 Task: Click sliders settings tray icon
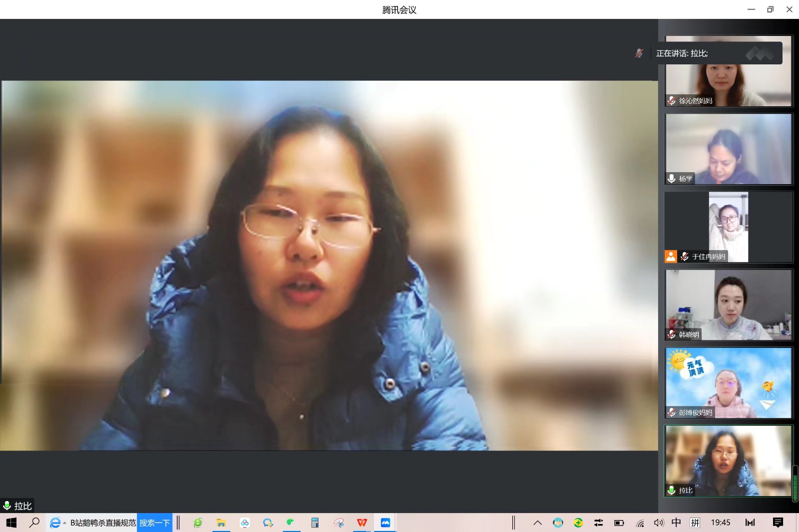(x=598, y=523)
